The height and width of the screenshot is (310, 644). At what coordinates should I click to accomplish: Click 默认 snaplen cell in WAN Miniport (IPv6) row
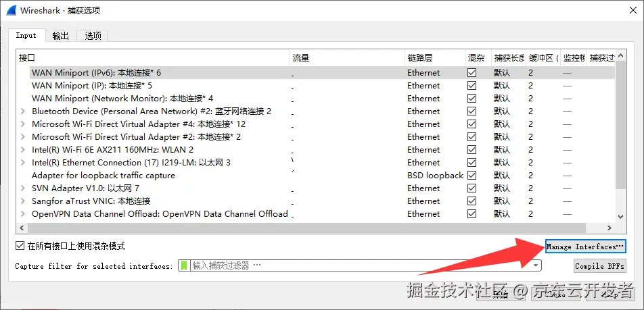pyautogui.click(x=501, y=72)
